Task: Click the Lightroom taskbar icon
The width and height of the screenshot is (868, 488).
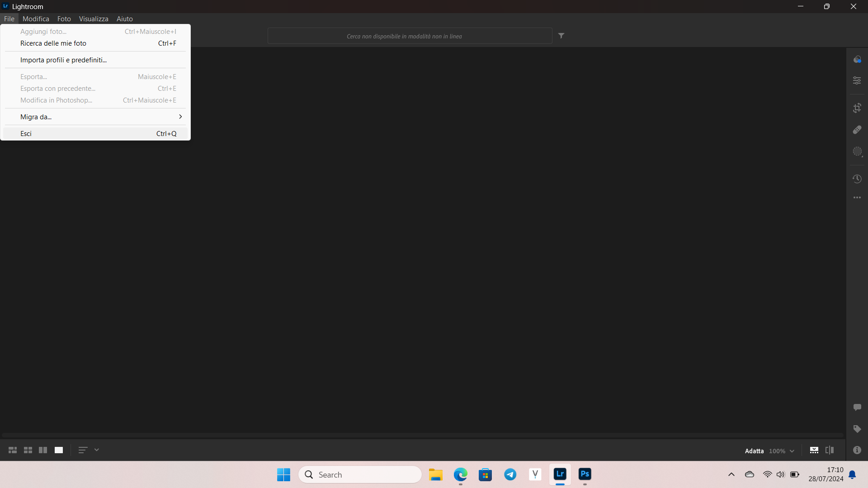Action: click(x=560, y=474)
